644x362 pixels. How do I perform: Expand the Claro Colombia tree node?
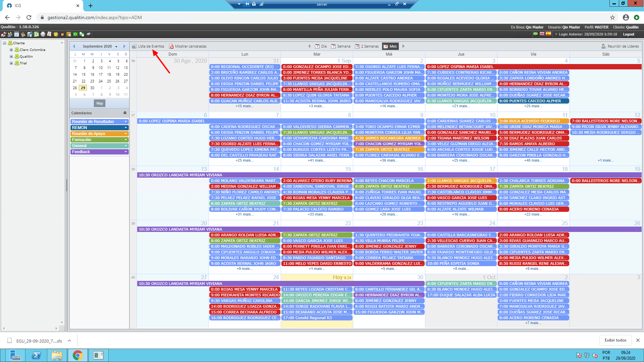(x=11, y=50)
